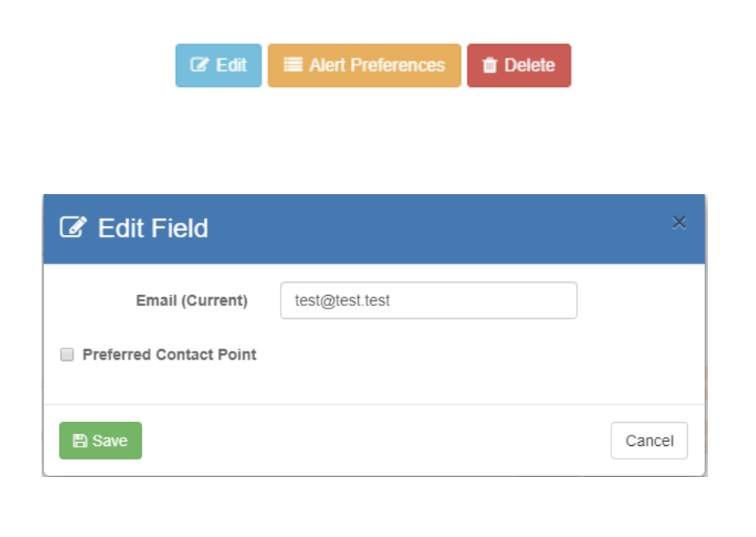
Task: Click the Email (Current) label
Action: (x=192, y=300)
